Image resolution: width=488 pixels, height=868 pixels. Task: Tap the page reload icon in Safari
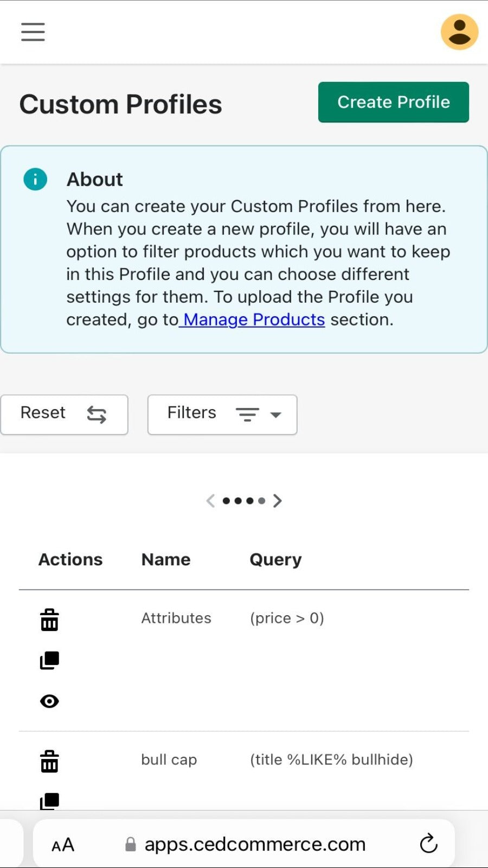point(428,843)
